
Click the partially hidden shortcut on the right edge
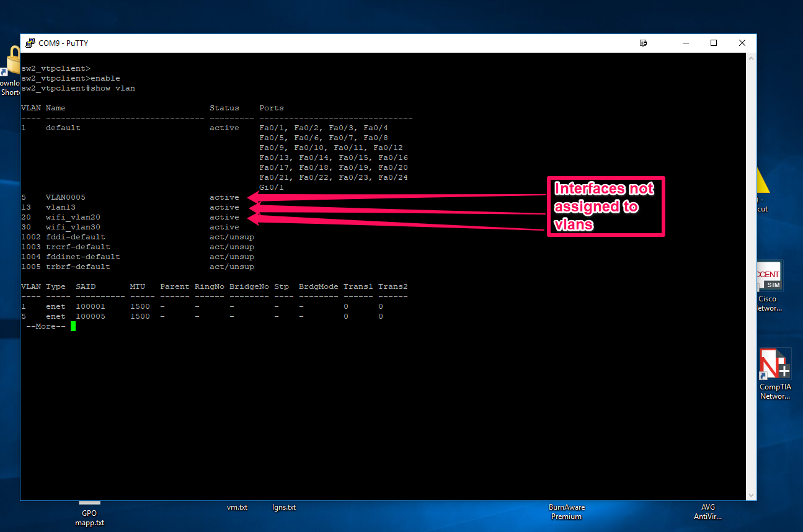pos(761,202)
